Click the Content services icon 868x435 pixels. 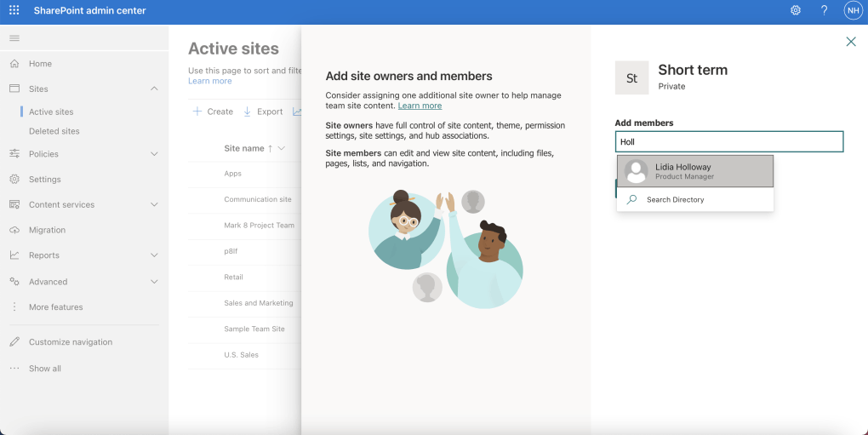tap(14, 205)
